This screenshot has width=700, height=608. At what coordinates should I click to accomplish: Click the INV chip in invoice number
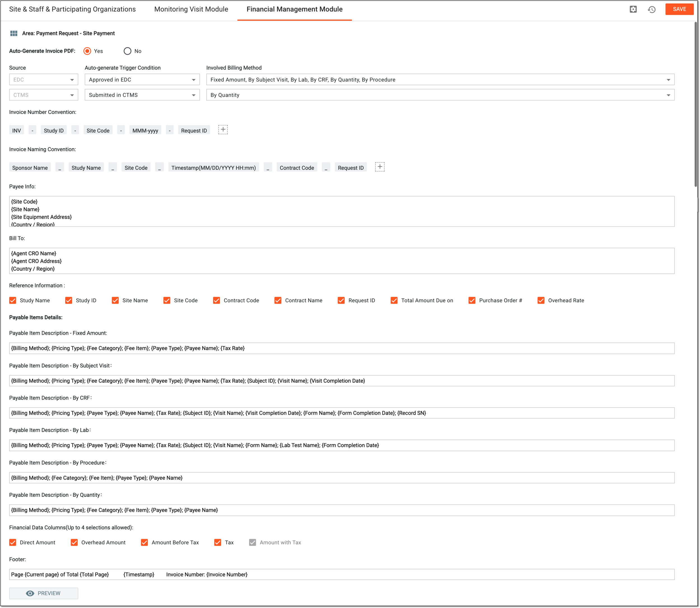[17, 130]
